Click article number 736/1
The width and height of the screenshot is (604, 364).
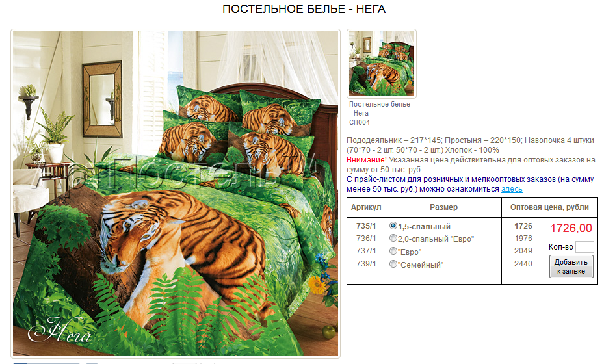click(366, 239)
